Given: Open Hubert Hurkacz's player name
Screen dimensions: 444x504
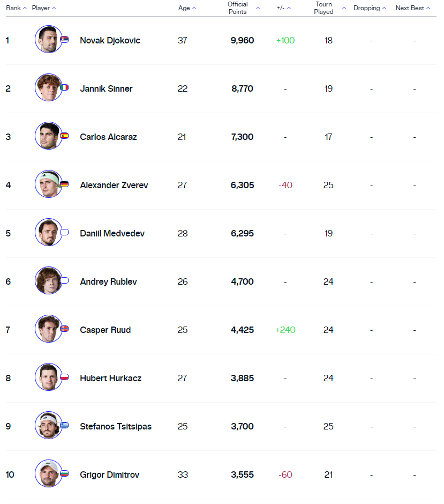Looking at the screenshot, I should tap(110, 378).
